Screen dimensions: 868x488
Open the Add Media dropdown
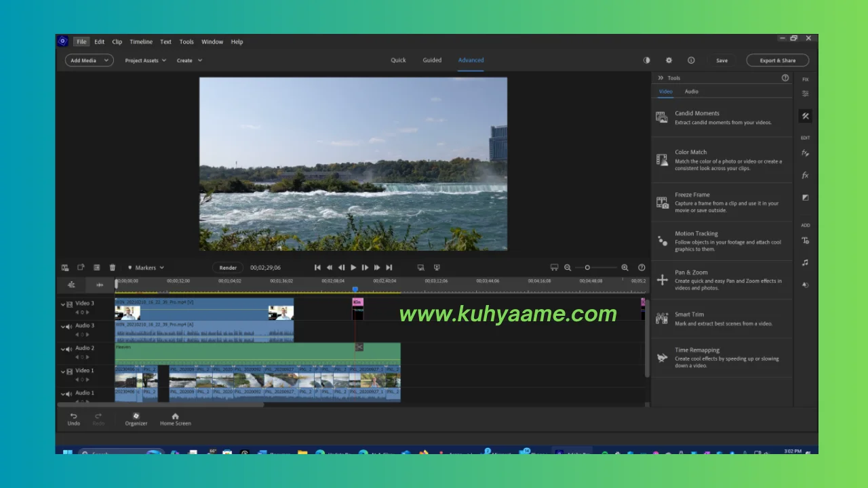click(89, 60)
